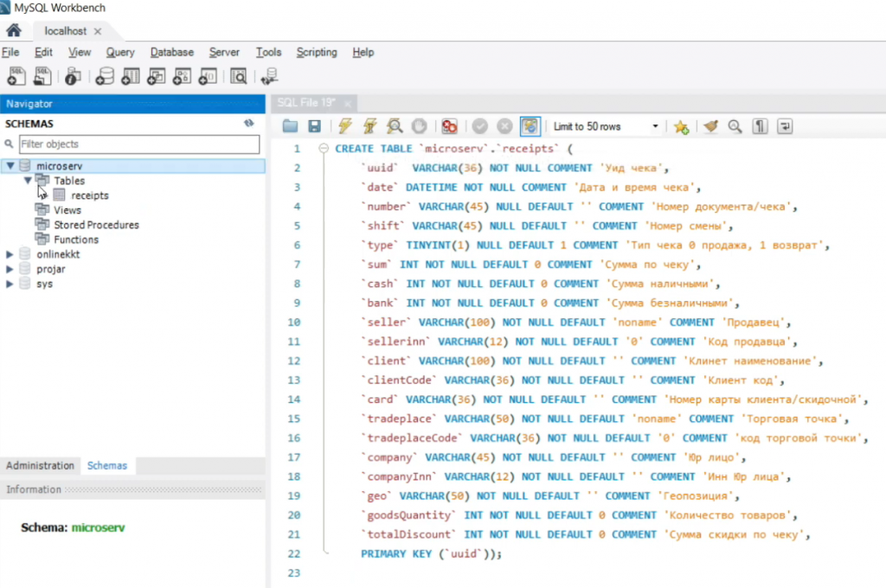The image size is (886, 588).
Task: Toggle word wrapping in editor
Action: pyautogui.click(x=785, y=126)
